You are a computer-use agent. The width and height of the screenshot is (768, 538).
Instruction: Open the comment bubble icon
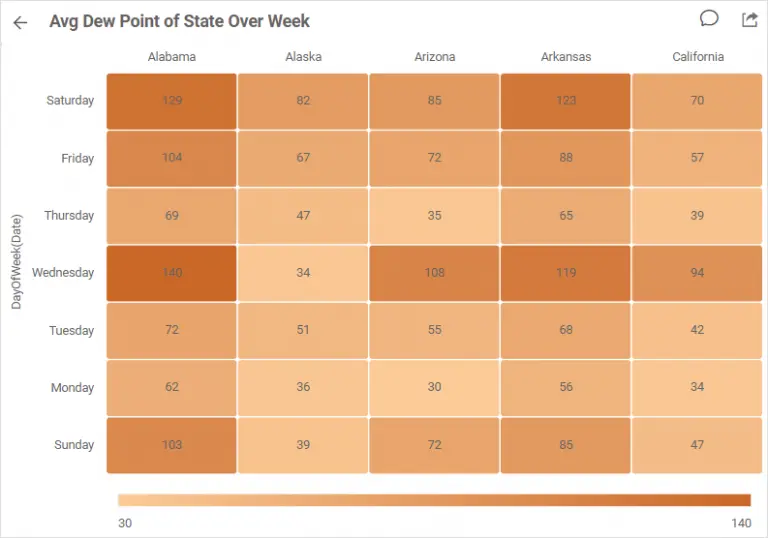click(709, 19)
